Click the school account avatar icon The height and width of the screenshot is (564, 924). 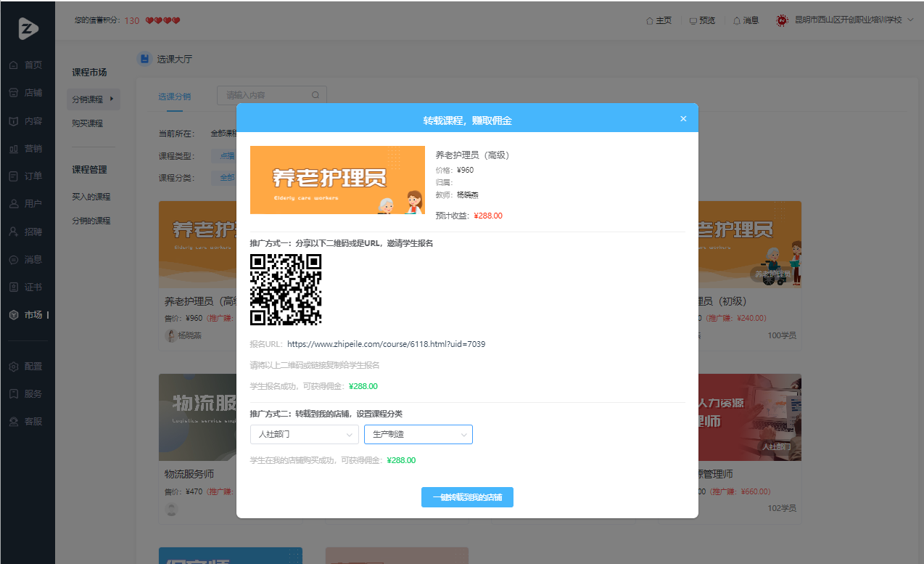[782, 20]
